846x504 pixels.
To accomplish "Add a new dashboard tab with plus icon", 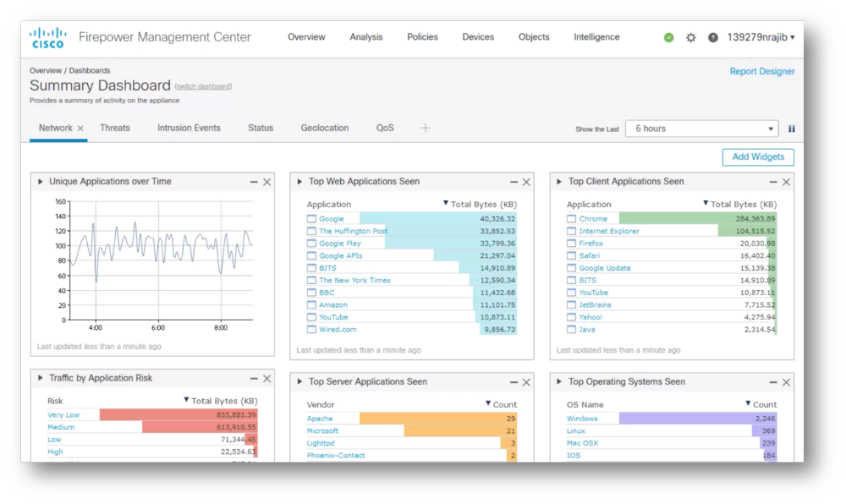I will [426, 128].
